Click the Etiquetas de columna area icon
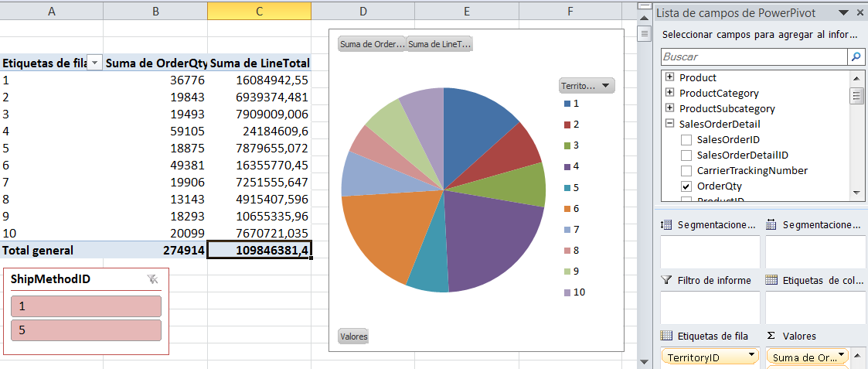The height and width of the screenshot is (369, 868). pyautogui.click(x=771, y=280)
